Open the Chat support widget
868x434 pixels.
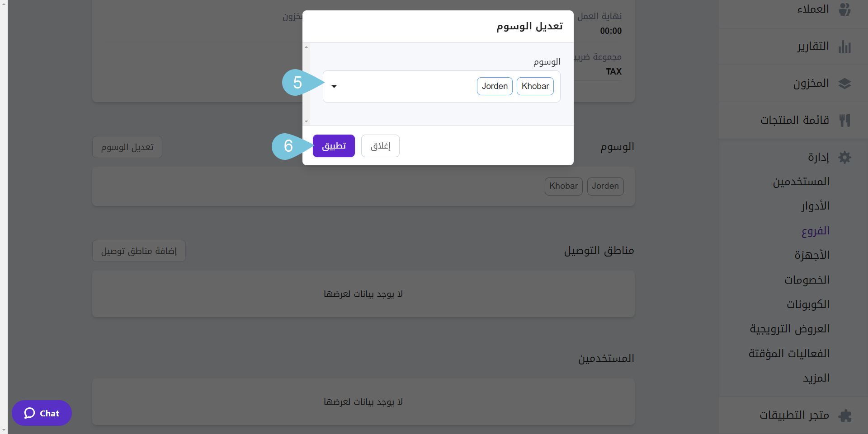coord(42,413)
